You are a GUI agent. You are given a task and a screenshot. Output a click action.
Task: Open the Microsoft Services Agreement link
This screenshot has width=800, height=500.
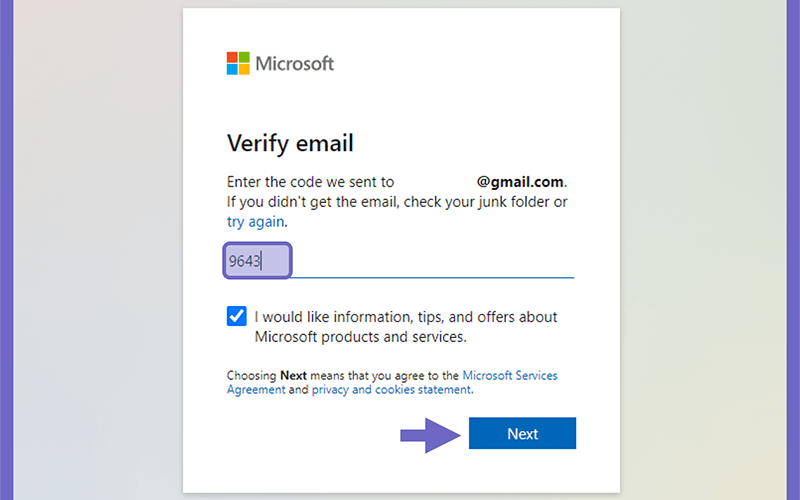point(392,382)
